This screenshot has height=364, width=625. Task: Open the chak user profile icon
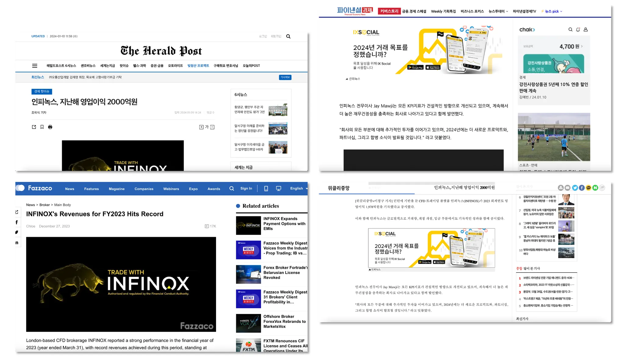coord(586,30)
